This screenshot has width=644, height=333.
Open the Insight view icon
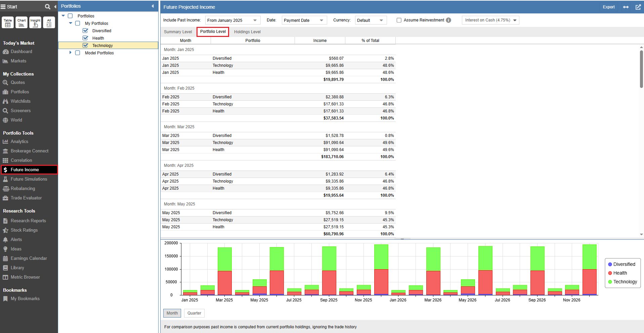coord(35,22)
